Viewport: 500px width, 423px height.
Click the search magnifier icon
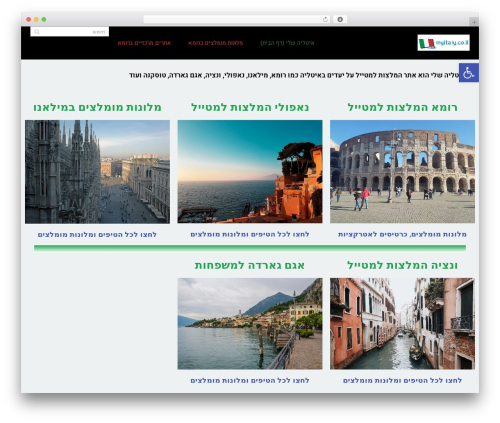(37, 32)
